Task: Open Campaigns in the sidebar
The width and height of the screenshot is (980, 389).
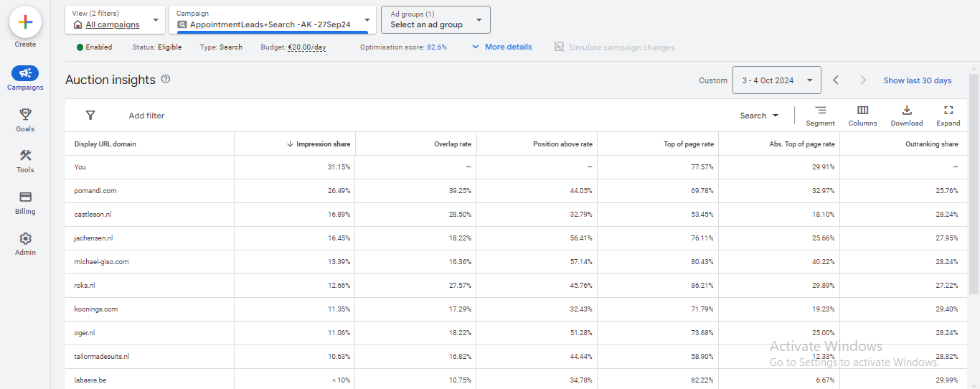Action: [25, 73]
